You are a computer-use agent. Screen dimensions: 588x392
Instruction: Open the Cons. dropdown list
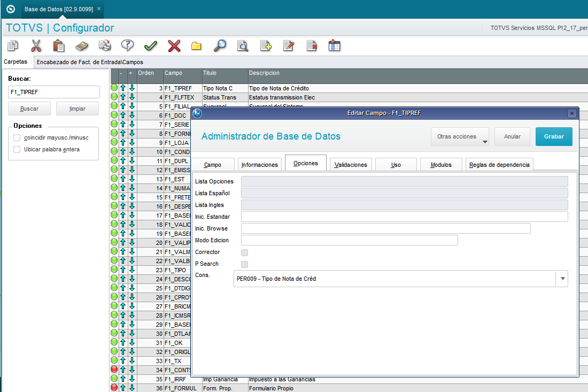(x=562, y=279)
